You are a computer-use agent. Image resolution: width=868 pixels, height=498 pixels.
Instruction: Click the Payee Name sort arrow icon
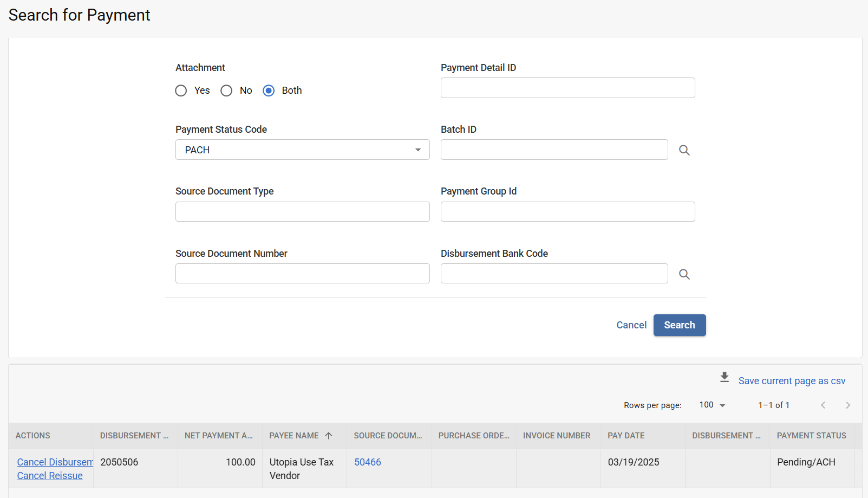[x=329, y=436]
